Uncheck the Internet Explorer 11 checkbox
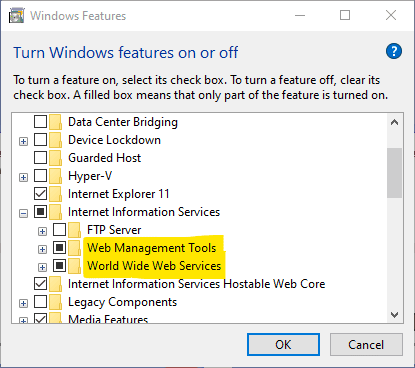 (41, 194)
